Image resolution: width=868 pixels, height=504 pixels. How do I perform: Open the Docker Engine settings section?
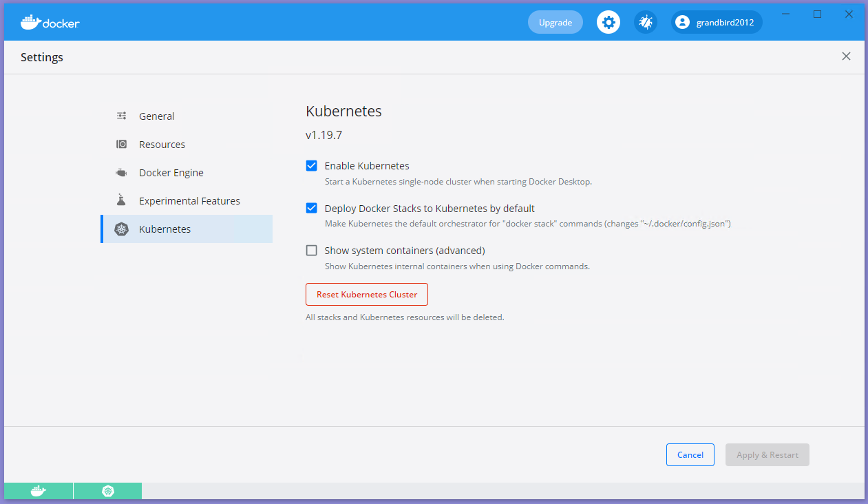click(x=187, y=173)
